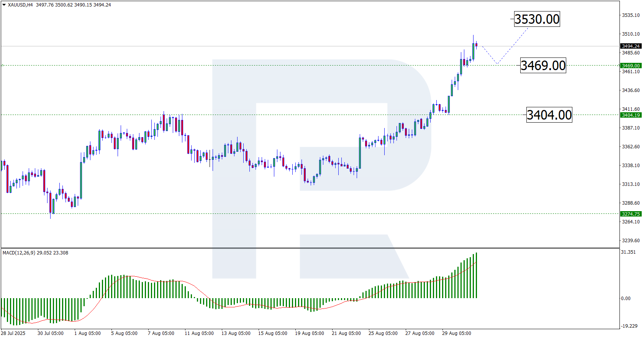Viewport: 644px width, 338px height.
Task: Select the XAUUSD,H4 symbol title
Action: [20, 5]
